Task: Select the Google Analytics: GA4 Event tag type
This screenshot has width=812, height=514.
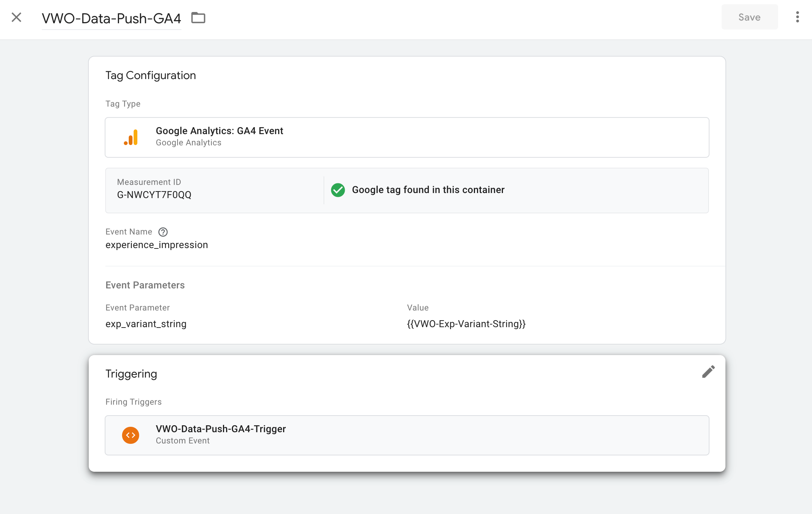Action: pos(407,137)
